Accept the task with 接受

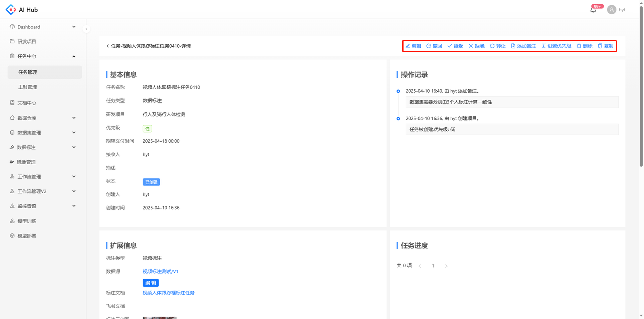point(455,46)
